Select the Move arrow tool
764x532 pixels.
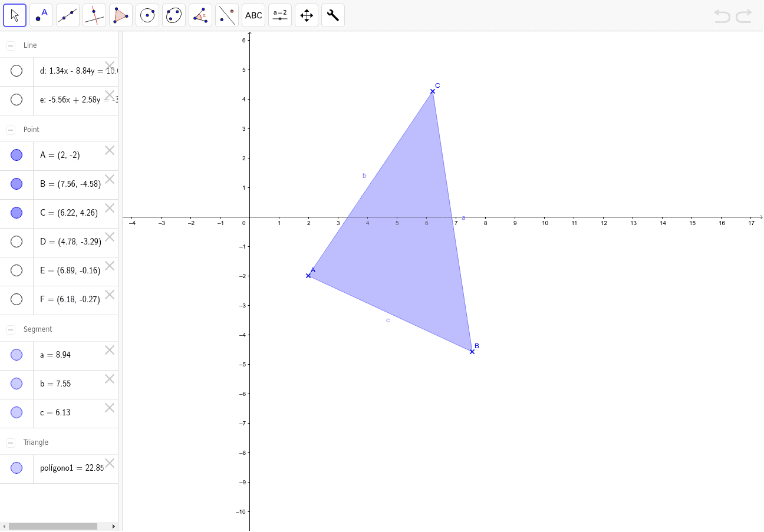click(x=15, y=15)
